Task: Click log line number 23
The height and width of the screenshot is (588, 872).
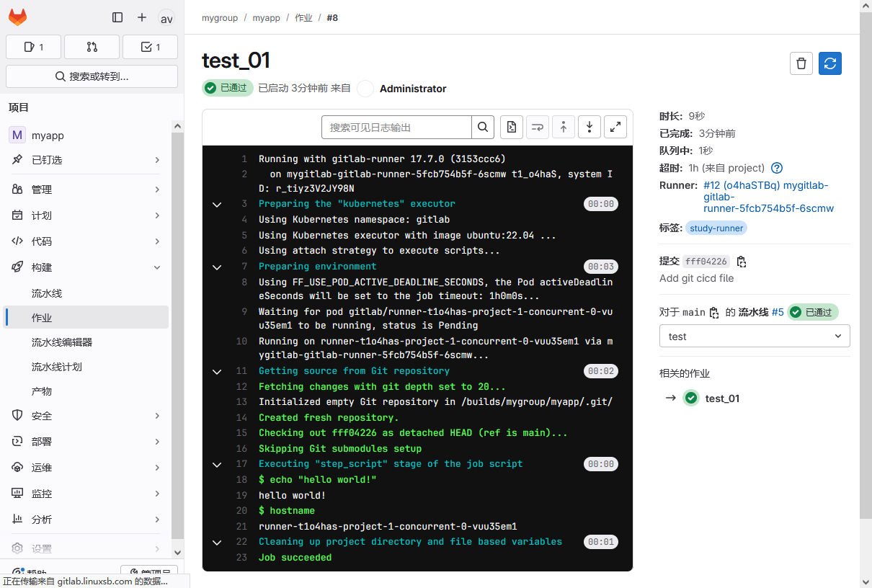Action: (241, 558)
